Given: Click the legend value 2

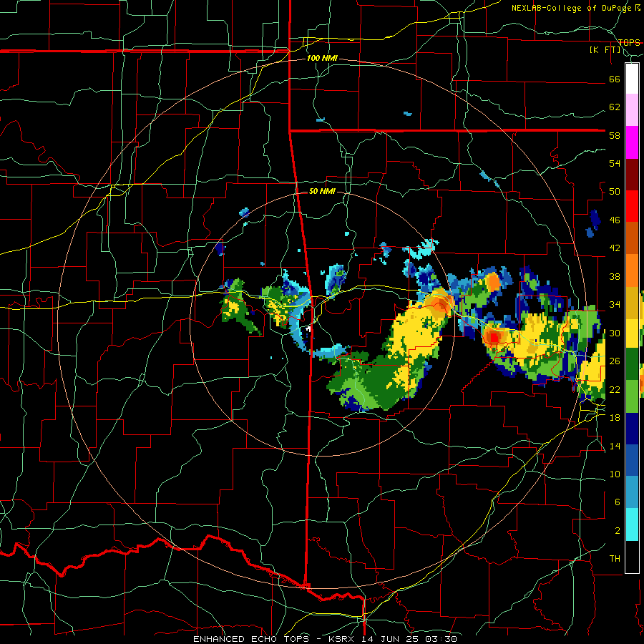Looking at the screenshot, I should (x=618, y=531).
